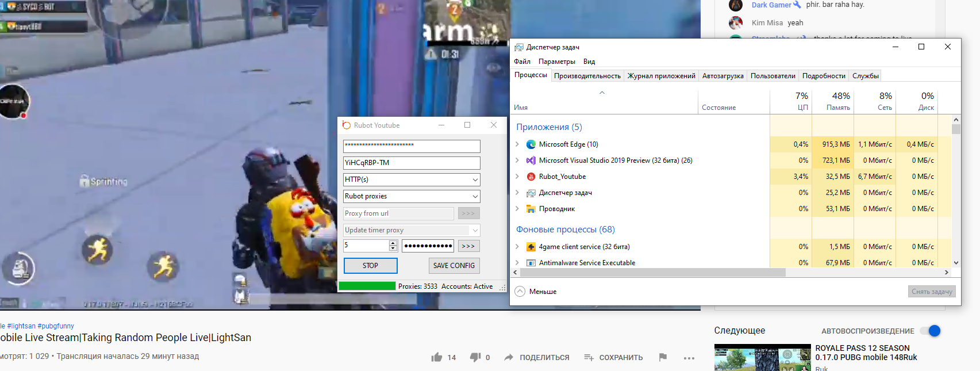Screen dimensions: 980x371
Task: Open the Параметры menu
Action: tap(556, 62)
